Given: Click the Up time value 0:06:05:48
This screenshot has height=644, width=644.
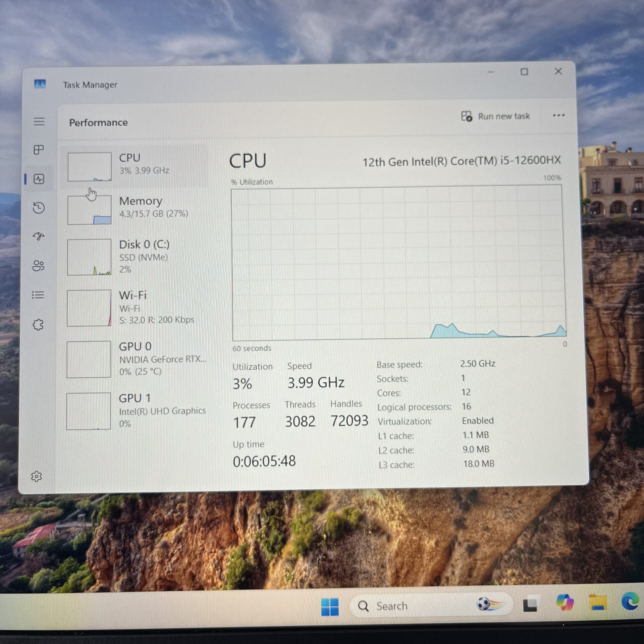Looking at the screenshot, I should pyautogui.click(x=264, y=461).
